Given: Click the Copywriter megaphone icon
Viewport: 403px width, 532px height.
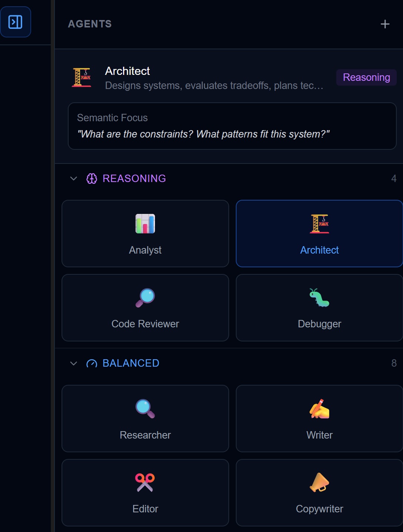Looking at the screenshot, I should point(319,482).
